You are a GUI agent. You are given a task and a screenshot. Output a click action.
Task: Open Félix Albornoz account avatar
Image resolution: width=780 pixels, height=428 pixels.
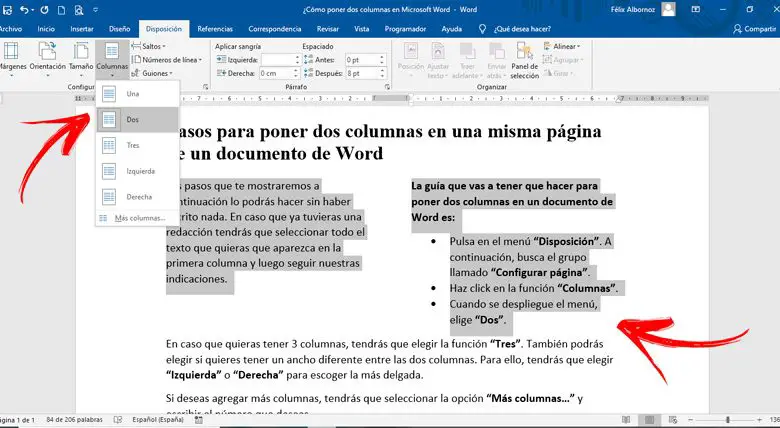tap(669, 9)
